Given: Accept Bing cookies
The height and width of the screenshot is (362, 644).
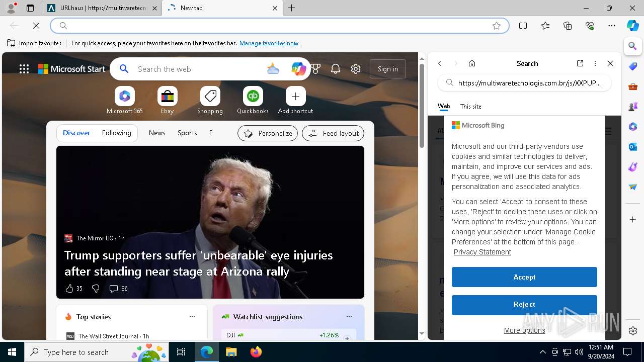Looking at the screenshot, I should click(524, 277).
